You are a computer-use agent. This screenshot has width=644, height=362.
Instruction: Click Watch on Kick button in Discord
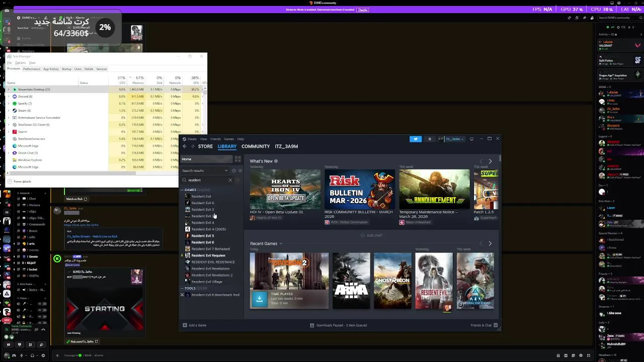(77, 199)
